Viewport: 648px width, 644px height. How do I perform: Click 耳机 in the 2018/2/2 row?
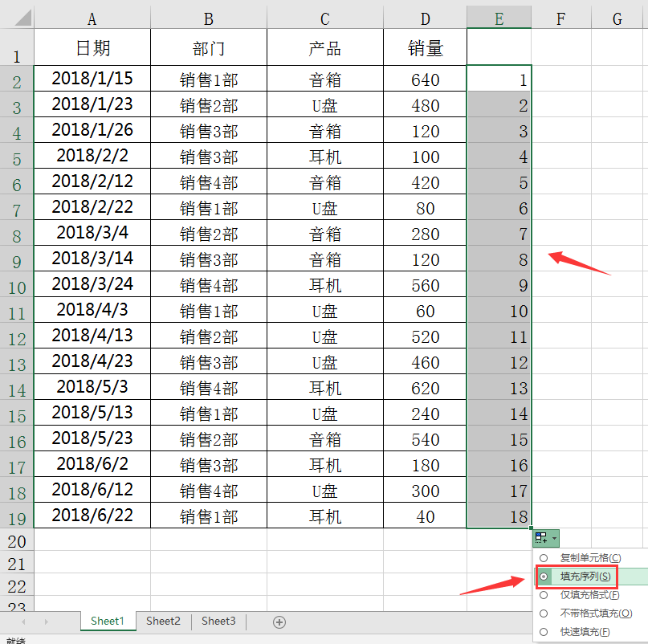[x=325, y=156]
